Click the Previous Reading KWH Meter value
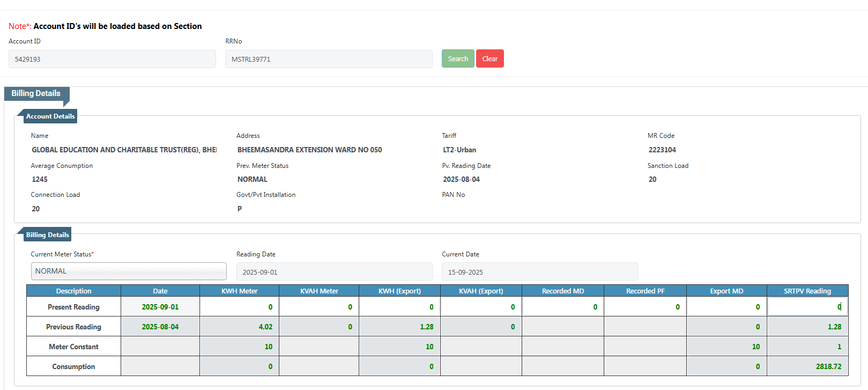The width and height of the screenshot is (868, 390). point(239,327)
